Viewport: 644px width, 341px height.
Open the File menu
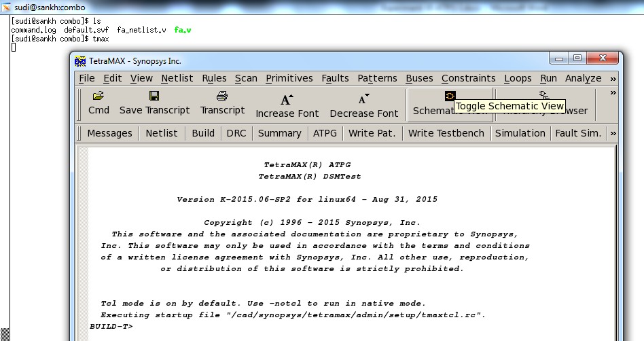tap(87, 78)
